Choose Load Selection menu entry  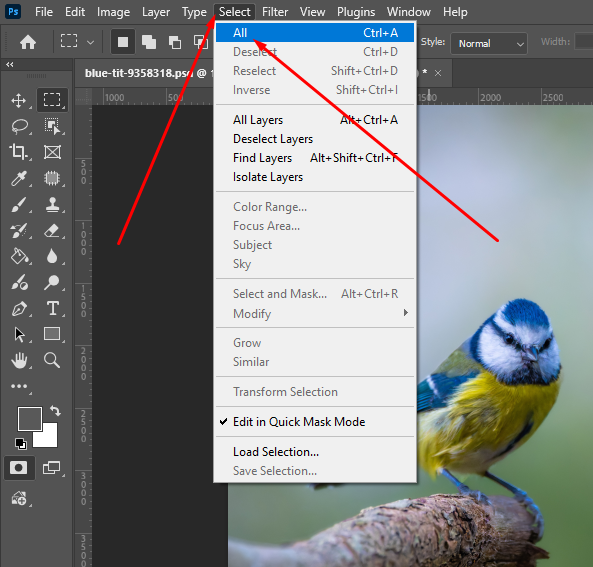[315, 452]
